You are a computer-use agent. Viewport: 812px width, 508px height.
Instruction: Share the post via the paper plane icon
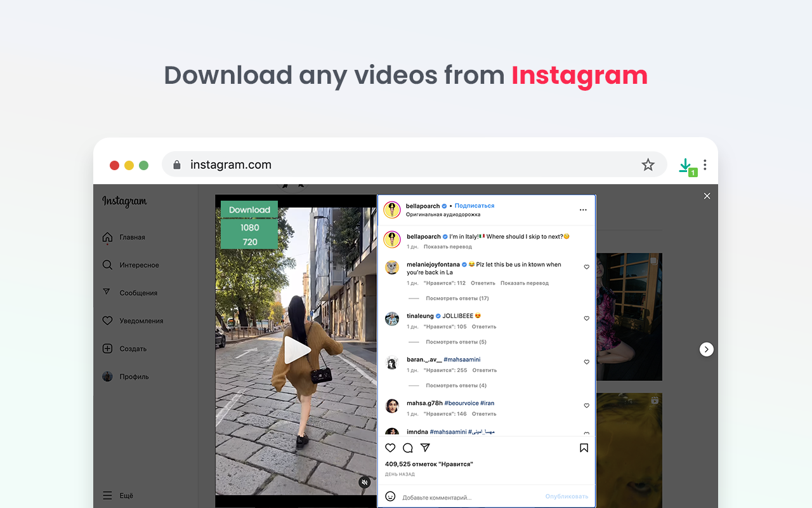coord(425,448)
